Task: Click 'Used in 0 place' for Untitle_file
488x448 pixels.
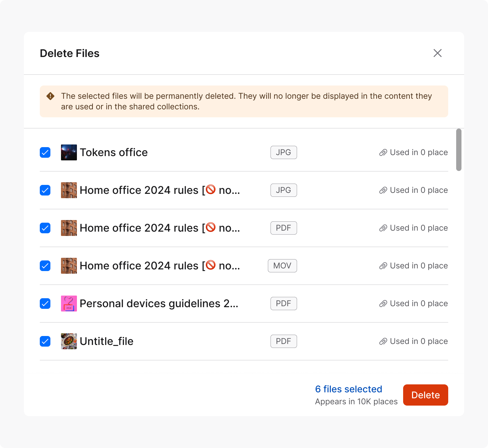Action: pyautogui.click(x=419, y=341)
